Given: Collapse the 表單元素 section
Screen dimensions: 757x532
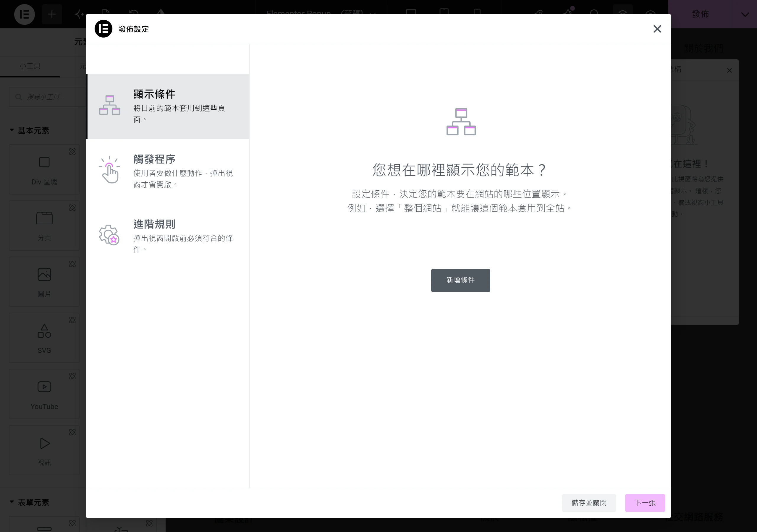Looking at the screenshot, I should [x=30, y=502].
